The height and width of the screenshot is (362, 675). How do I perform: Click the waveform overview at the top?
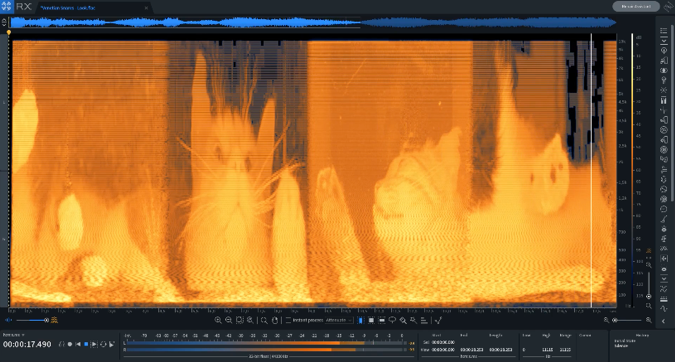(313, 22)
